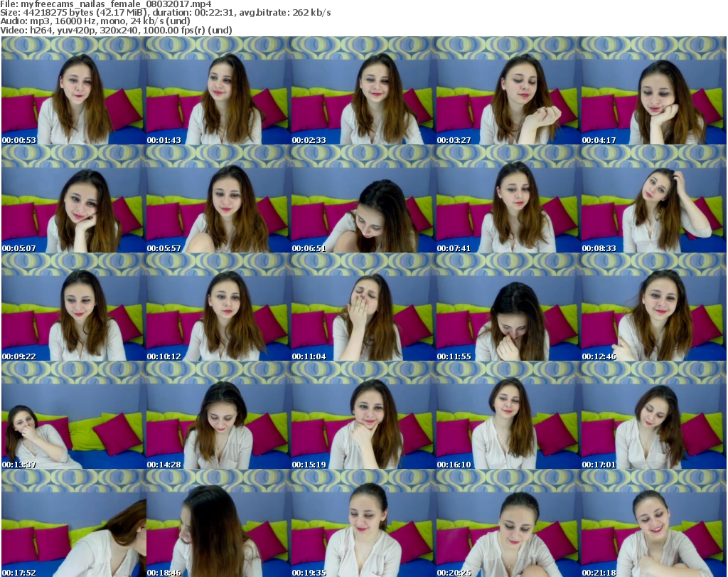Select the thumbnail at 00:02:33

pyautogui.click(x=363, y=90)
